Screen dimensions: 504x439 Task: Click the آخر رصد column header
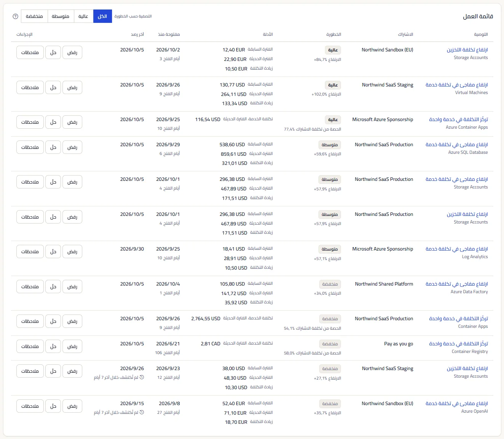[x=138, y=35]
